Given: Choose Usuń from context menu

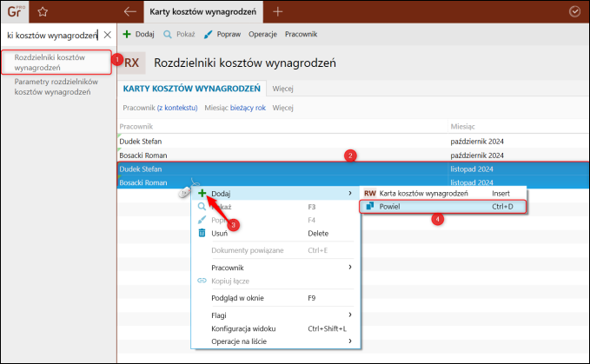Looking at the screenshot, I should [275, 233].
